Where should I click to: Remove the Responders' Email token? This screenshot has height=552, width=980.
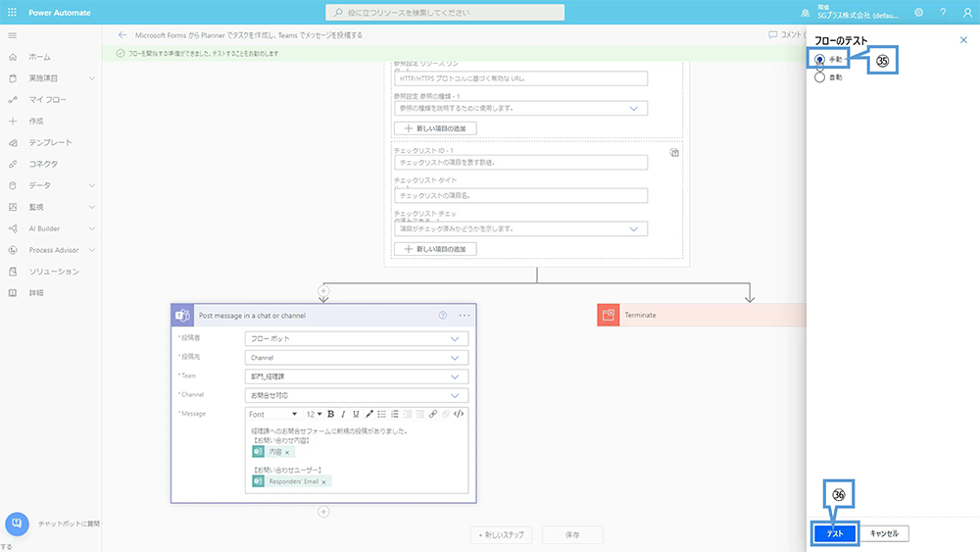tap(323, 482)
